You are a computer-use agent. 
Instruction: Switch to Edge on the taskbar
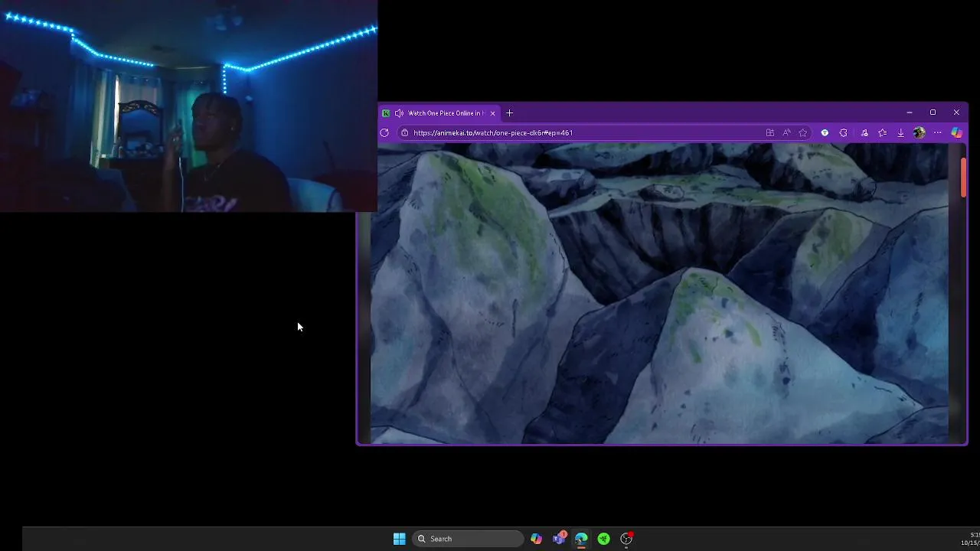(581, 539)
